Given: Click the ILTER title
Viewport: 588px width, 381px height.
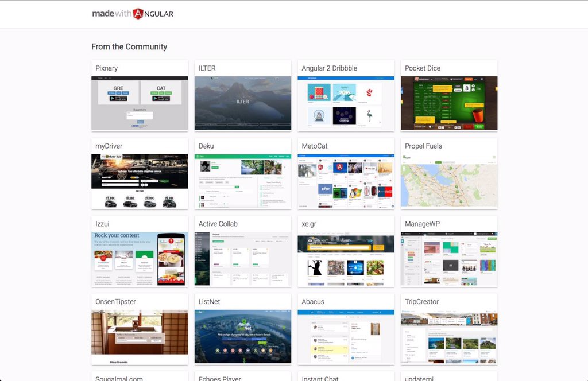Looking at the screenshot, I should point(207,68).
